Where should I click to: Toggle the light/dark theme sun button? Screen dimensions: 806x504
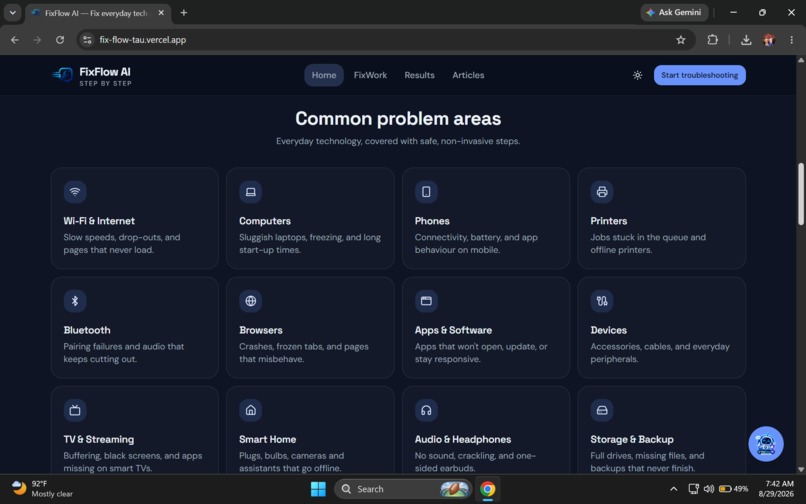pos(637,75)
